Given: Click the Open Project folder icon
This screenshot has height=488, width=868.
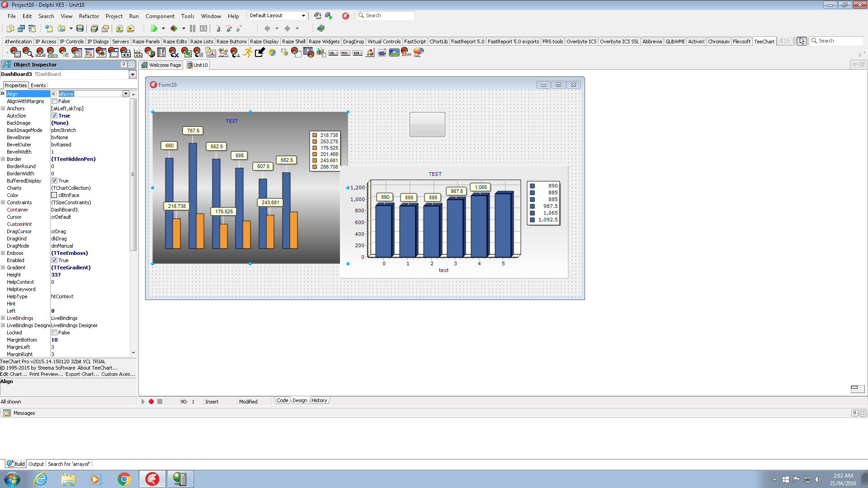Looking at the screenshot, I should coord(61,28).
